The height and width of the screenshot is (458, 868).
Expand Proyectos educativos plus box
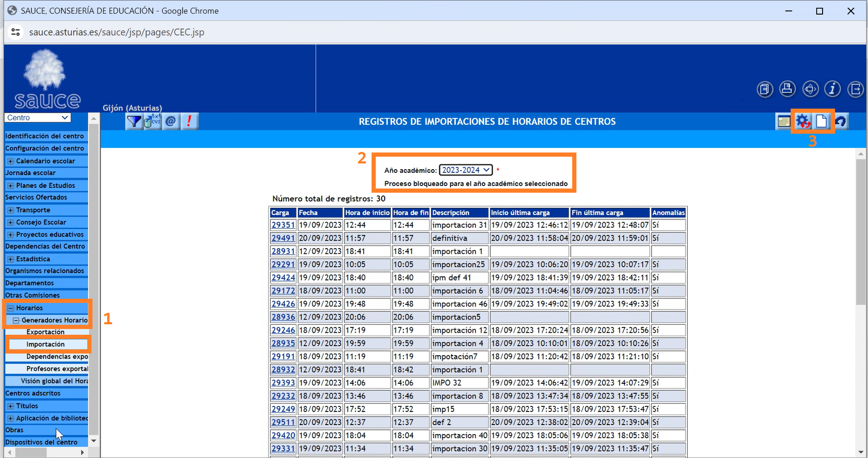pyautogui.click(x=10, y=235)
